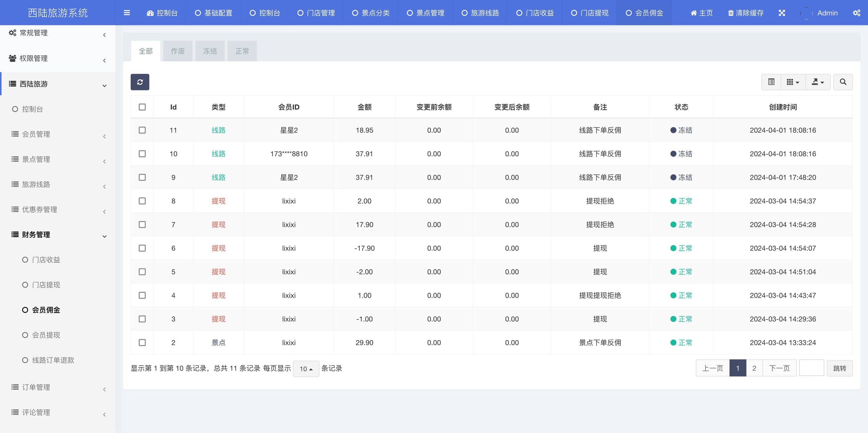
Task: Expand 常规管理 chevron
Action: [x=104, y=35]
